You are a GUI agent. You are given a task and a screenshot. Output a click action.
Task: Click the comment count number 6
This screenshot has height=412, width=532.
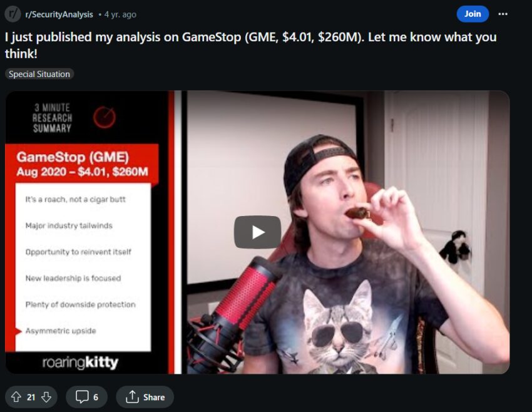pos(96,397)
